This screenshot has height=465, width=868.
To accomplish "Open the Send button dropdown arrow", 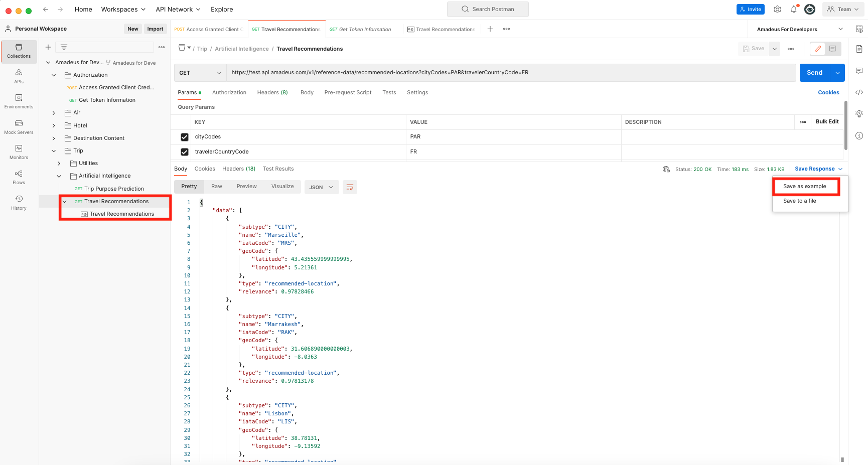I will tap(837, 73).
